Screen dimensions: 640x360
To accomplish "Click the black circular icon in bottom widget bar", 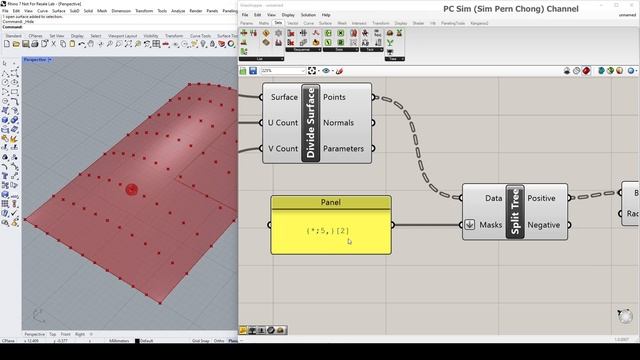I will click(x=271, y=330).
